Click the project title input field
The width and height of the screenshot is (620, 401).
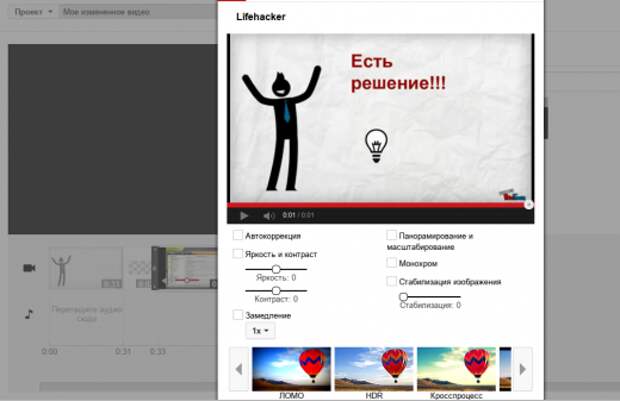pyautogui.click(x=138, y=12)
